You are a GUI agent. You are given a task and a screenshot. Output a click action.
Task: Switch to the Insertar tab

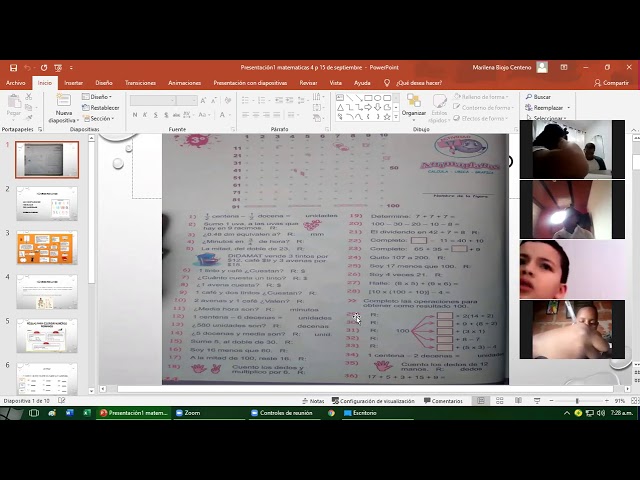tap(73, 83)
